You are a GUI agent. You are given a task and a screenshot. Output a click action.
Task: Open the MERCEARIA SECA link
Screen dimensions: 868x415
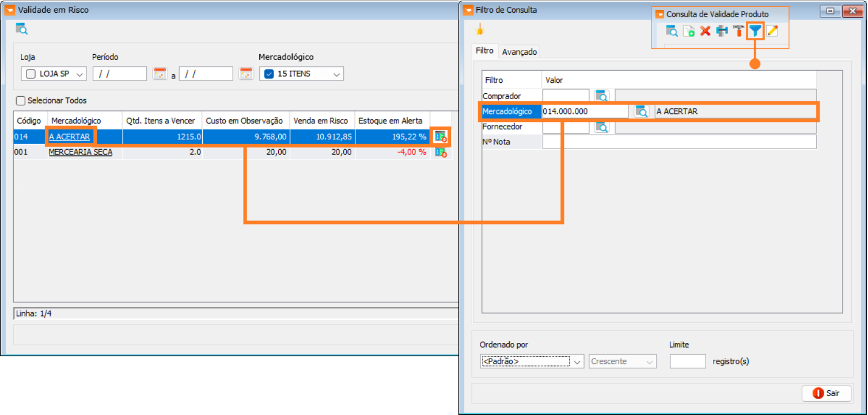81,152
